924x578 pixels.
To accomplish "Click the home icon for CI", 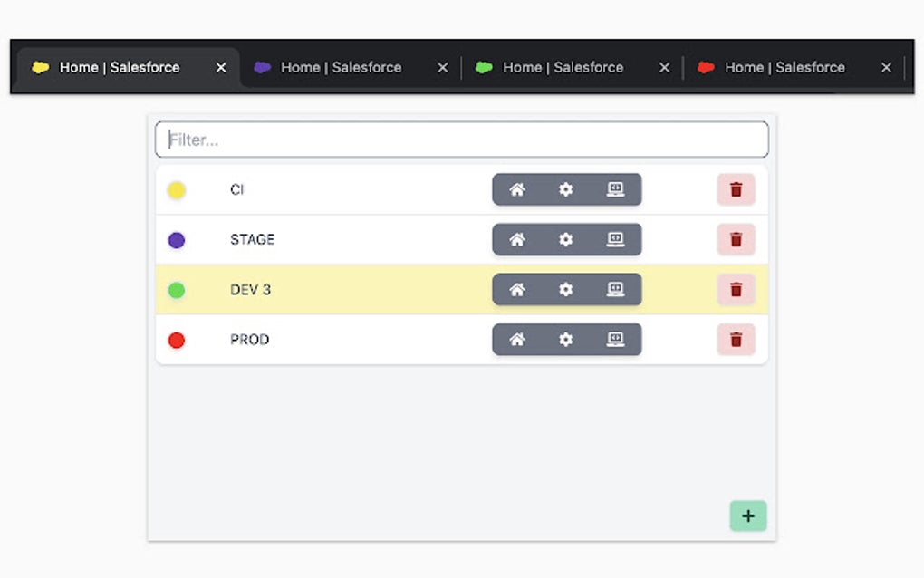I will 517,189.
